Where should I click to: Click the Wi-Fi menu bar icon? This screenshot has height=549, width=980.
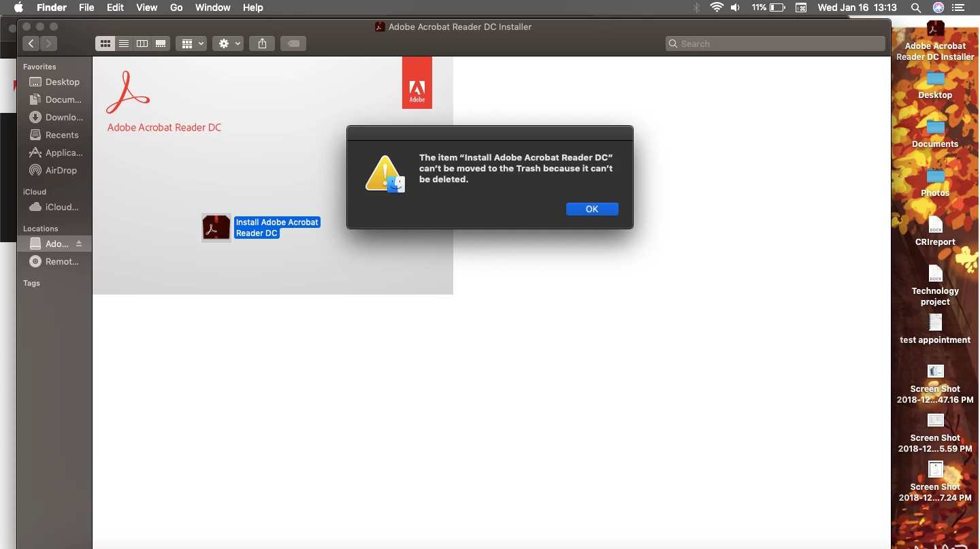point(717,7)
